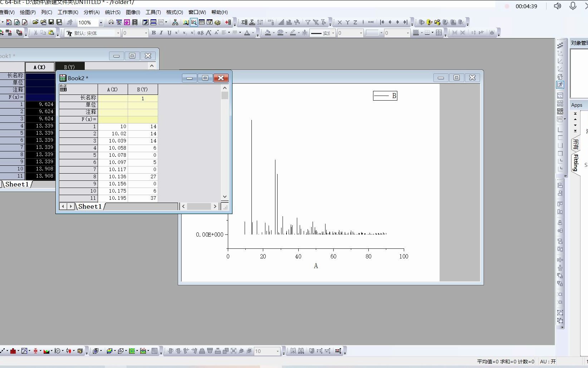Open the font name dropdown showing 宋体
Image resolution: width=588 pixels, height=368 pixels.
118,33
